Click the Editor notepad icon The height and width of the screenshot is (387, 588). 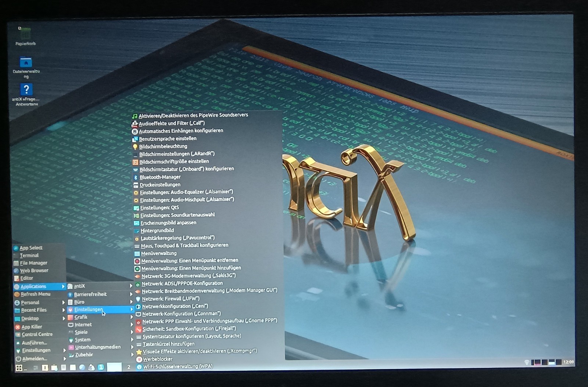coord(16,278)
